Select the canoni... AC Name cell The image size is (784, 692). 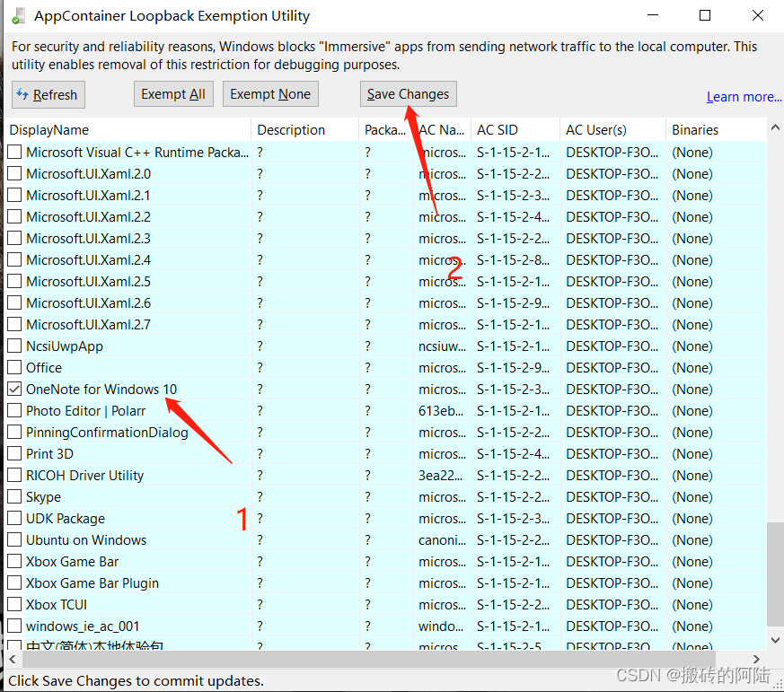tap(442, 539)
